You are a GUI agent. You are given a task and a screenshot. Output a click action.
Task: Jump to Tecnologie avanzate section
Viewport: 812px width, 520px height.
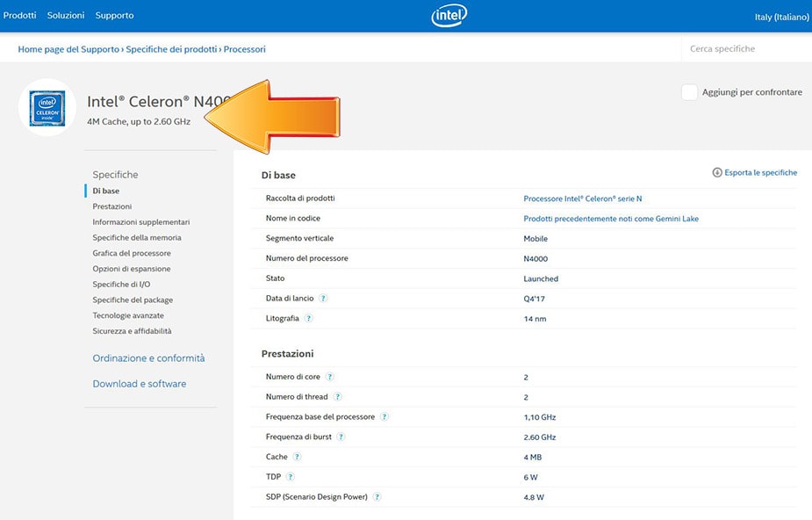tap(128, 315)
